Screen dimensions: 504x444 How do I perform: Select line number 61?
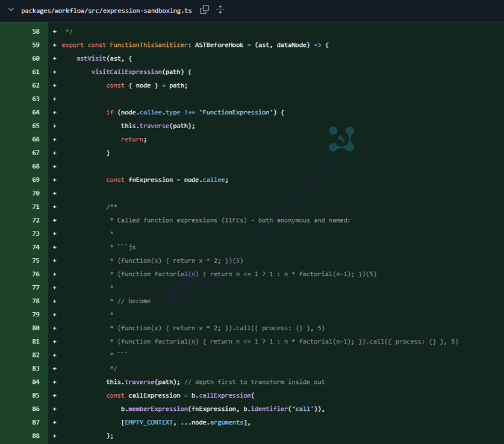click(x=36, y=72)
